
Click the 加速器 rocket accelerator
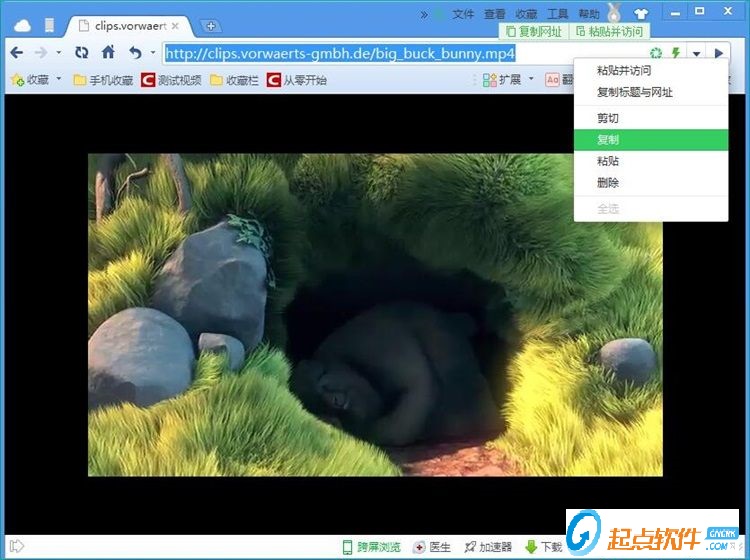[488, 547]
